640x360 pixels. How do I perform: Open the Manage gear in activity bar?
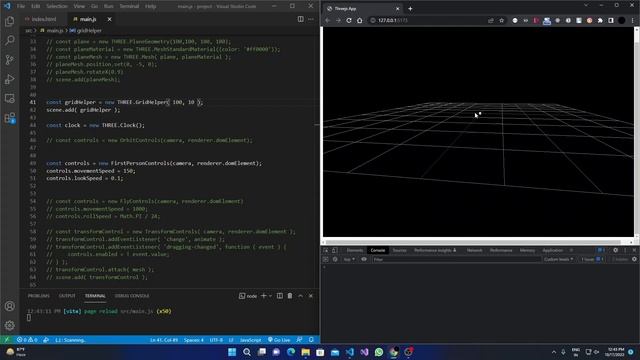coord(9,325)
